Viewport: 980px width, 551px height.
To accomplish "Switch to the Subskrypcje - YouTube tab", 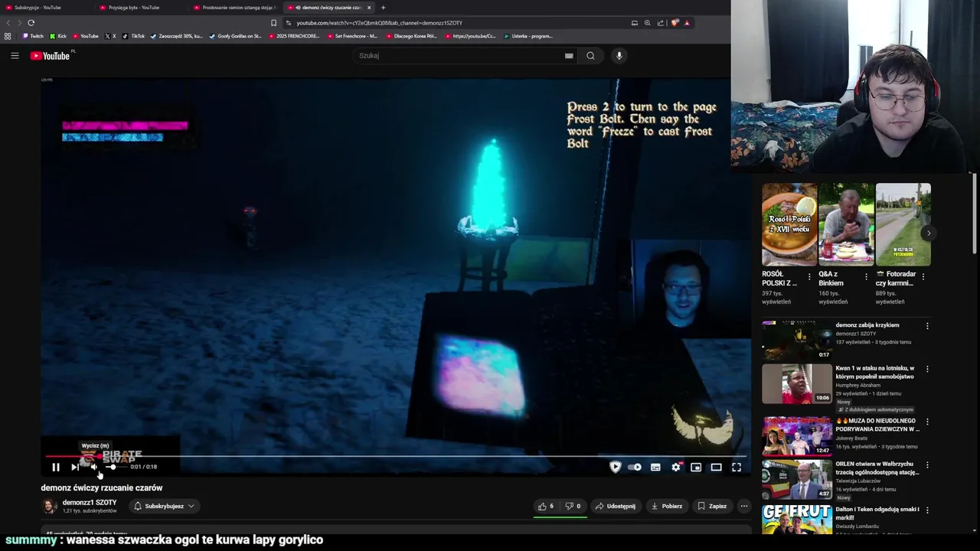I will point(38,8).
